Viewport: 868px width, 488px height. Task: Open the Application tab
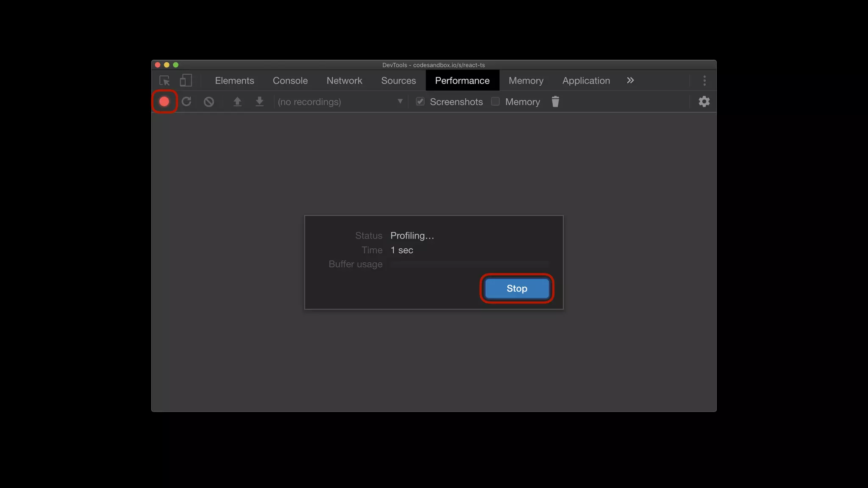tap(586, 80)
